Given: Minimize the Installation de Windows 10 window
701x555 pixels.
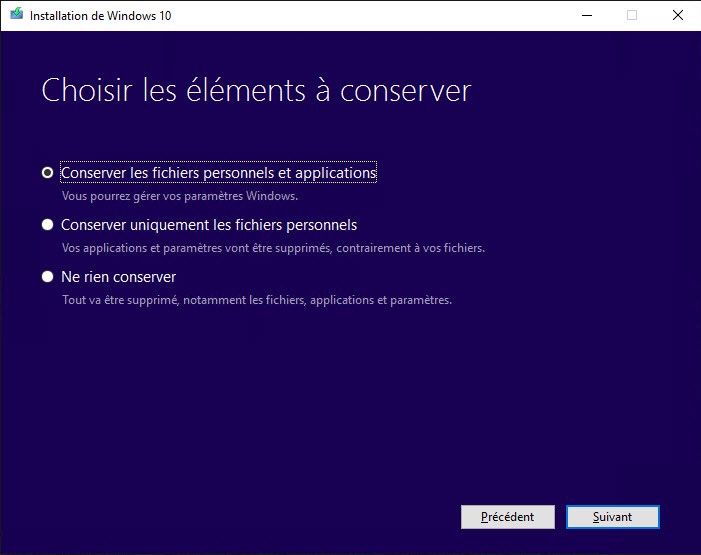Looking at the screenshot, I should (x=587, y=16).
